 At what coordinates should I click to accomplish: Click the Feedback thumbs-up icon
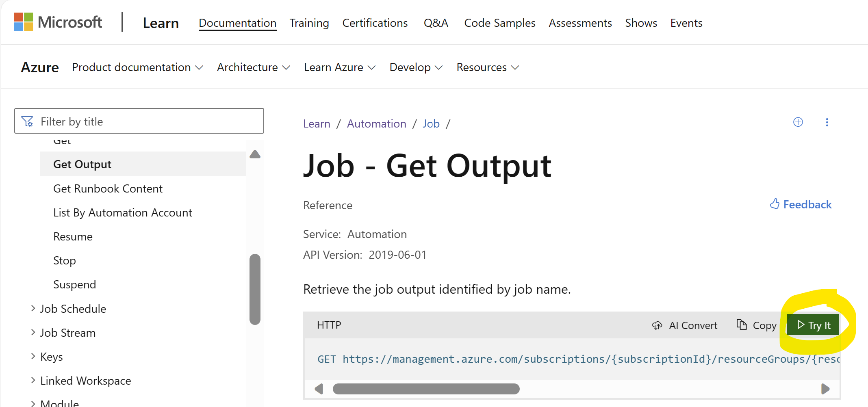pyautogui.click(x=775, y=204)
